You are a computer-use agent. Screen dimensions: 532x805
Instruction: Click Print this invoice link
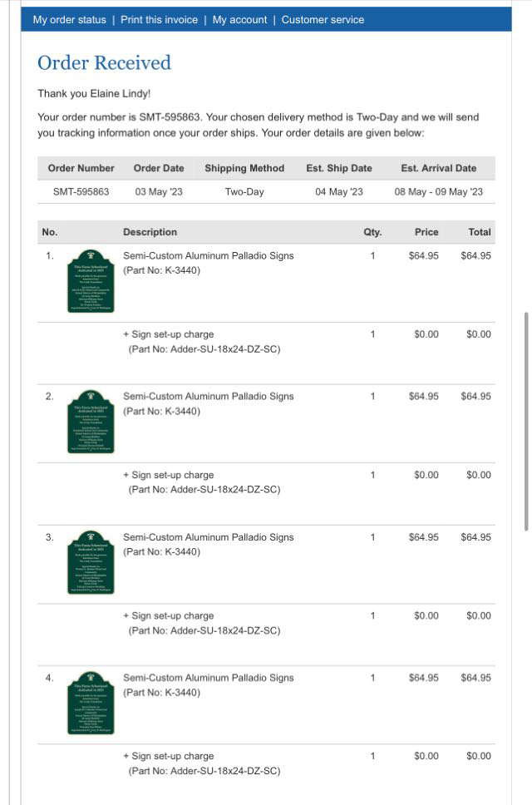point(159,20)
